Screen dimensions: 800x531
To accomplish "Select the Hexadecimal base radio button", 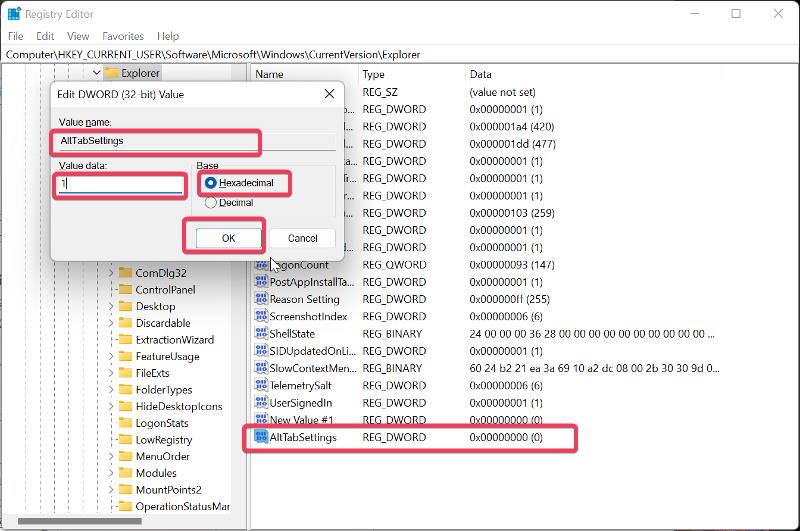I will [210, 183].
